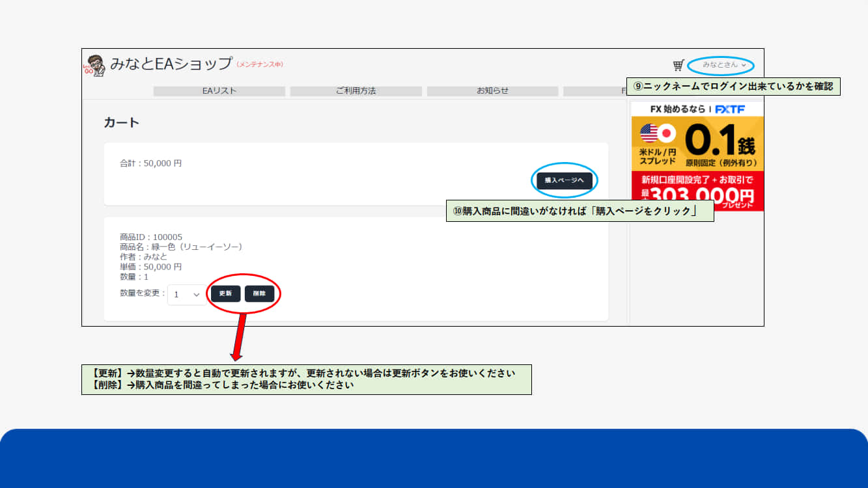
Task: Click the ⑨ nickname login annotation box
Action: coord(733,87)
